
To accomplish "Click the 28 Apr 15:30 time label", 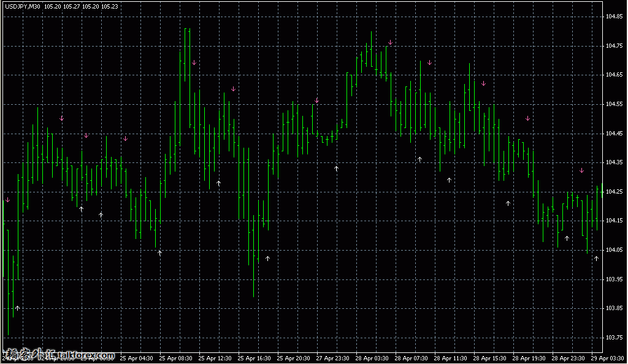I will 489,358.
